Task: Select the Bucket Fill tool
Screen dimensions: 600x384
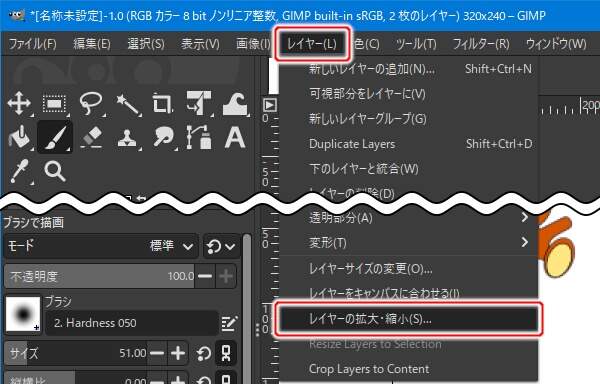Action: click(19, 137)
